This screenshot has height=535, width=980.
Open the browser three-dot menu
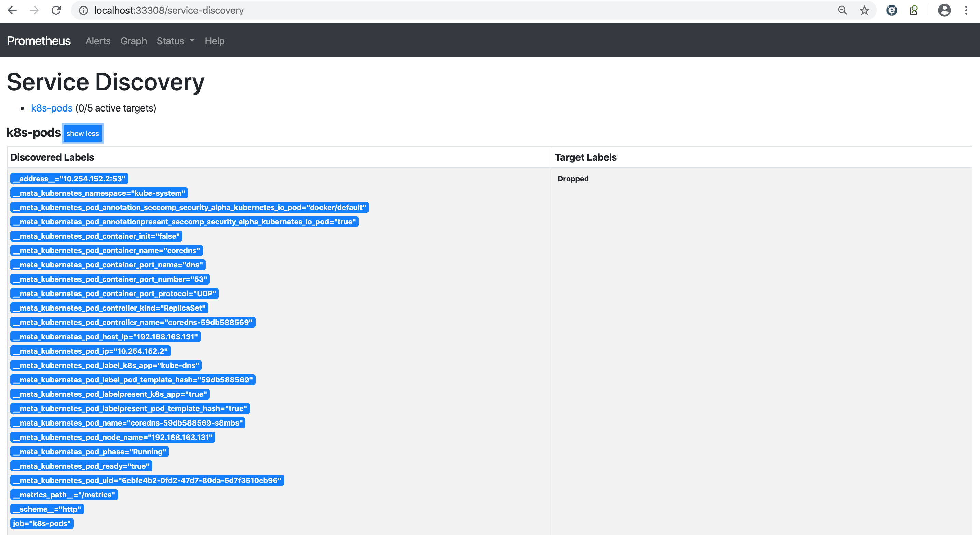pos(966,10)
